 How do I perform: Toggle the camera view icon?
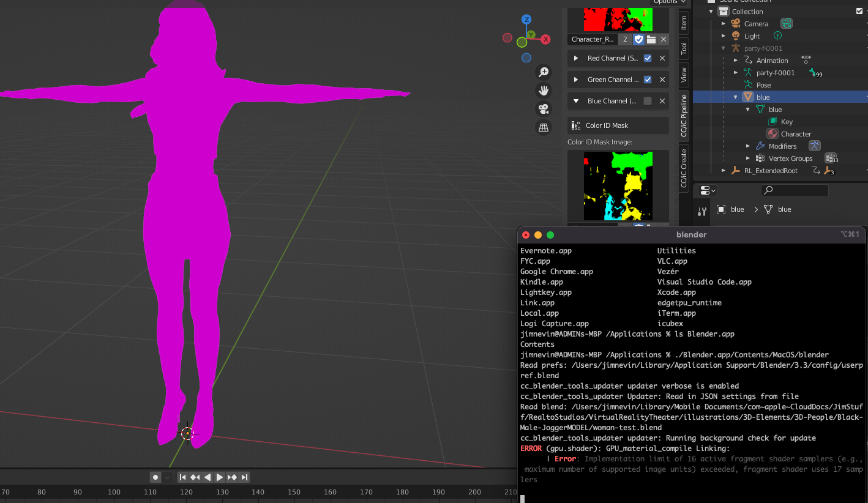pos(543,109)
